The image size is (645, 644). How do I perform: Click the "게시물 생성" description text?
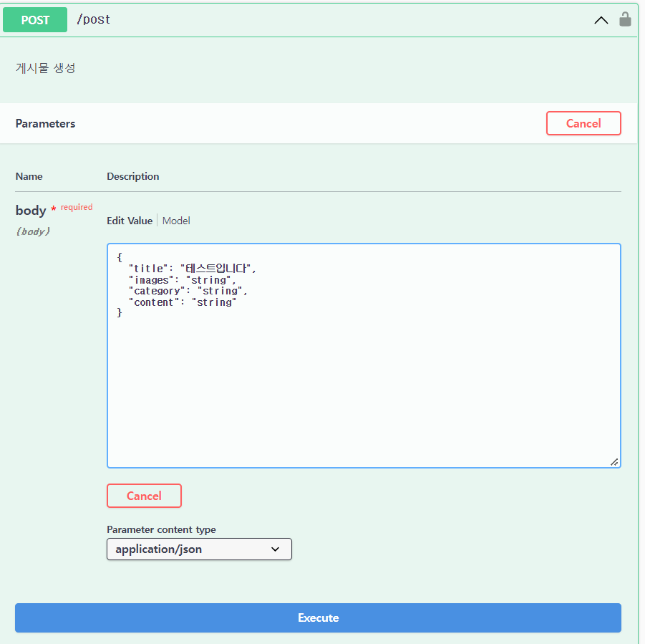coord(46,68)
